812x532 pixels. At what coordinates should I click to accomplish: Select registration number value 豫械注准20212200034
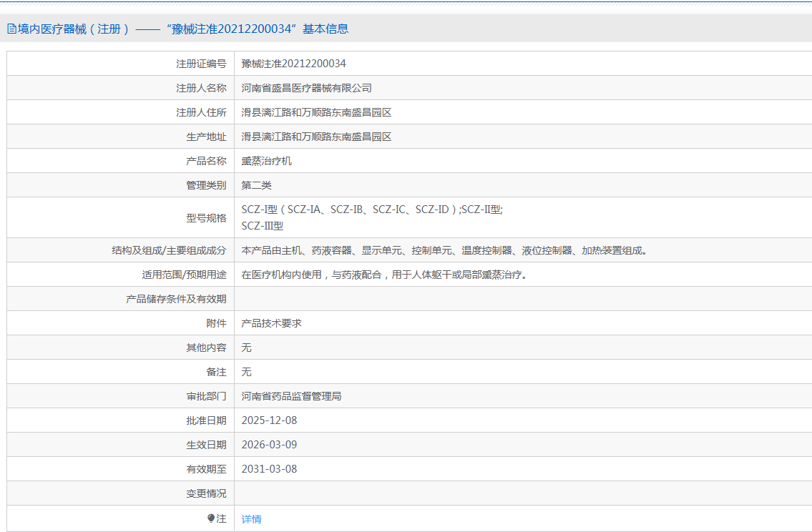293,64
